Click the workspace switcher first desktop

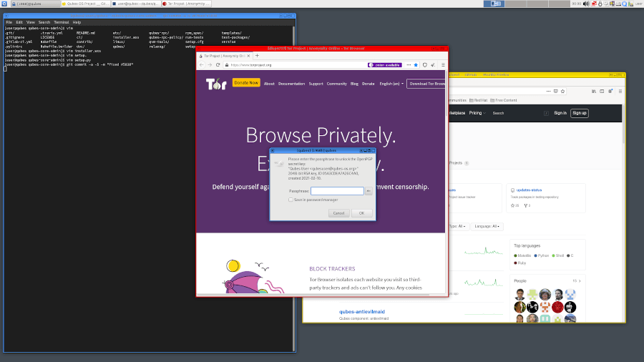494,4
